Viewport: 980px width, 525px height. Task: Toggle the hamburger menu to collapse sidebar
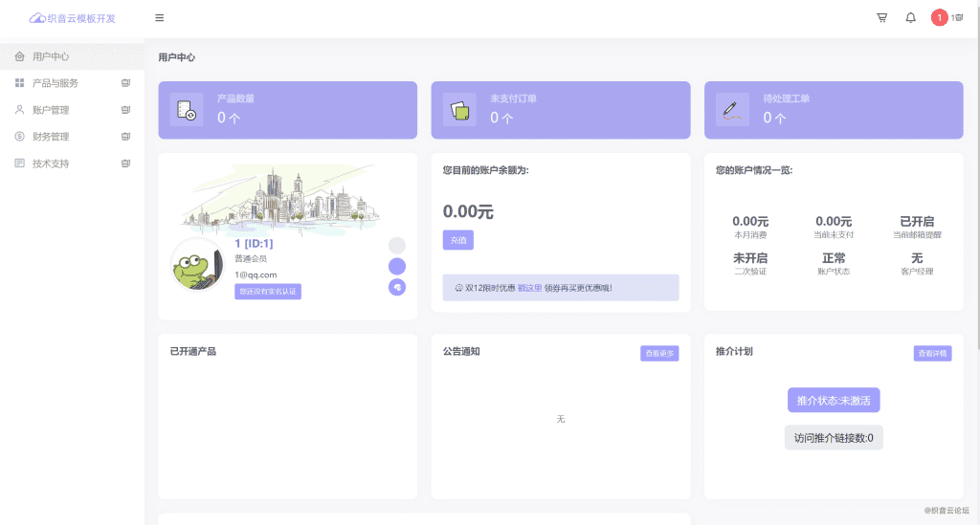pyautogui.click(x=160, y=18)
